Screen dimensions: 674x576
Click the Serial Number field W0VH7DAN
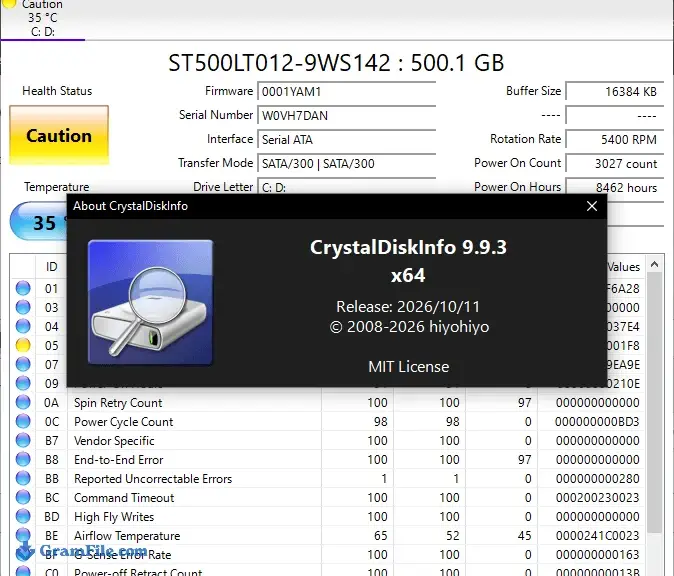pyautogui.click(x=346, y=116)
